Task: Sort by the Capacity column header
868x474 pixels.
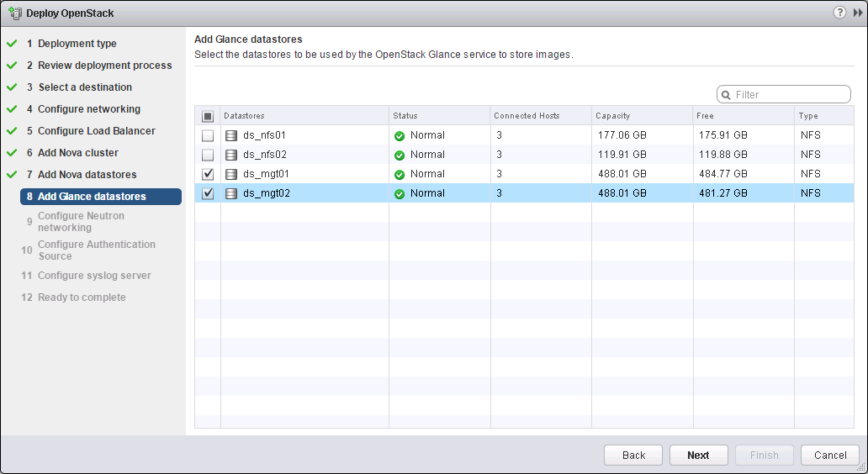Action: coord(612,116)
